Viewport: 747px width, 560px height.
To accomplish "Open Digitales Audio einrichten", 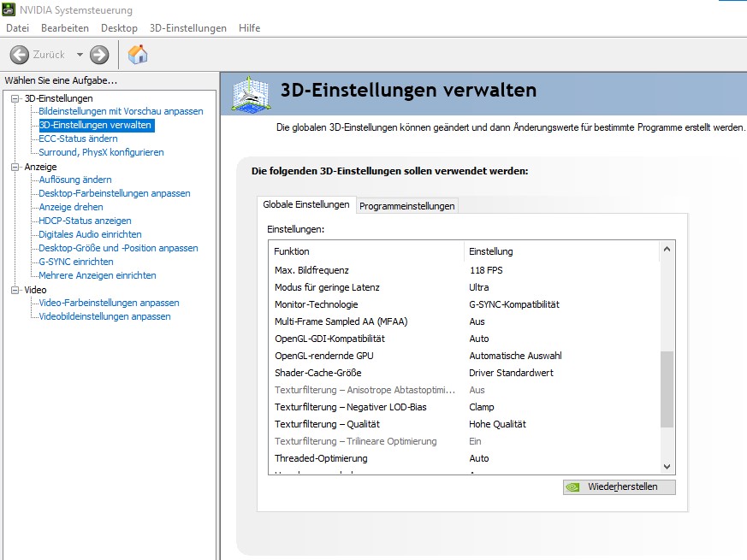I will click(90, 235).
